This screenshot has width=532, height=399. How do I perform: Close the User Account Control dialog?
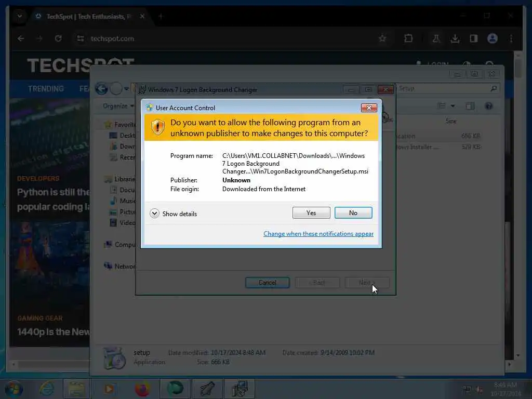pyautogui.click(x=369, y=108)
